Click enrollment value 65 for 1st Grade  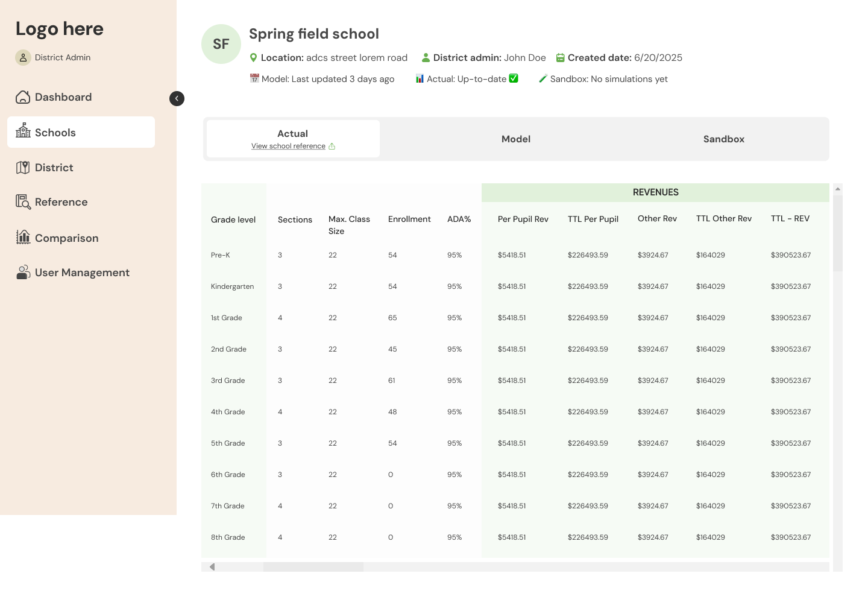point(392,318)
